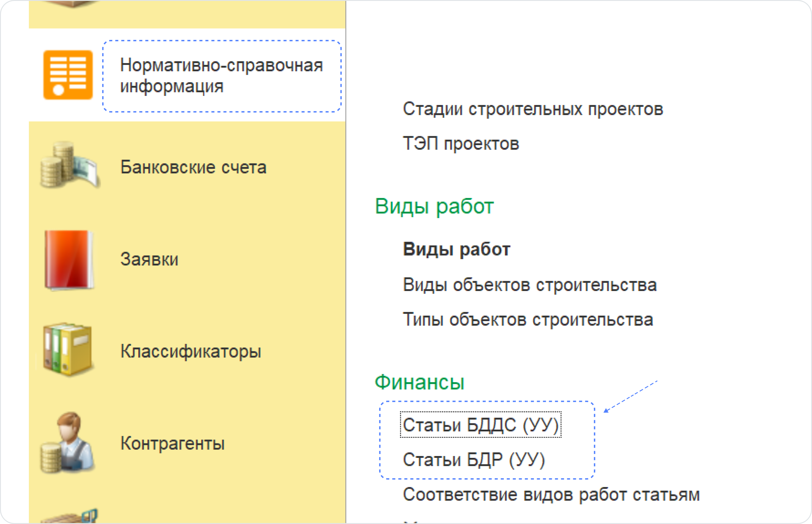Click the colored binders Классификаторы icon
This screenshot has height=524, width=812.
(x=68, y=349)
